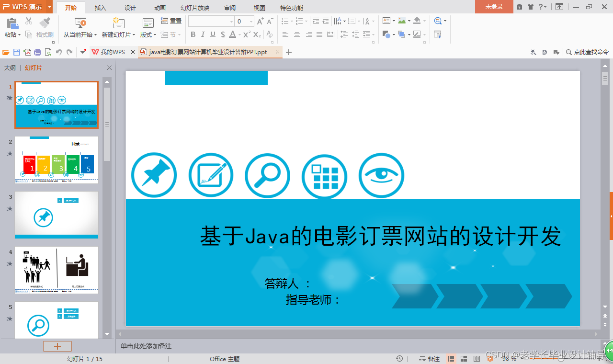The image size is (613, 364).
Task: Click the Cut scissors icon
Action: tap(28, 21)
